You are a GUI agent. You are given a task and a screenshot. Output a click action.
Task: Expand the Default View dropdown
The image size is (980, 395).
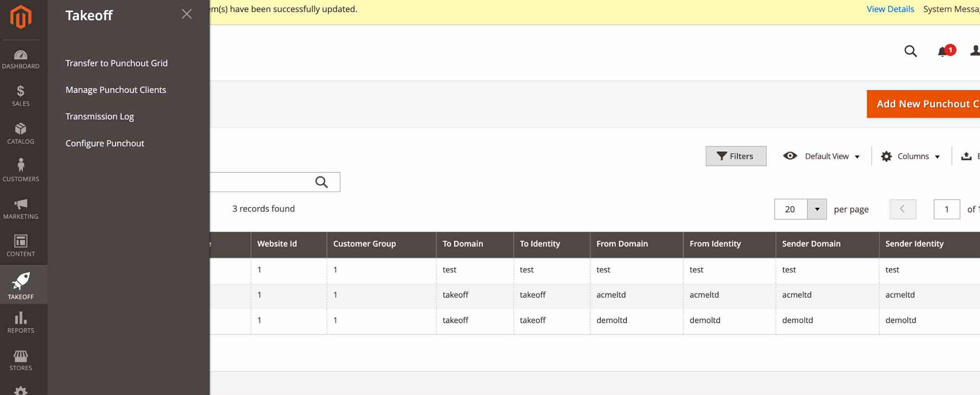coord(822,156)
